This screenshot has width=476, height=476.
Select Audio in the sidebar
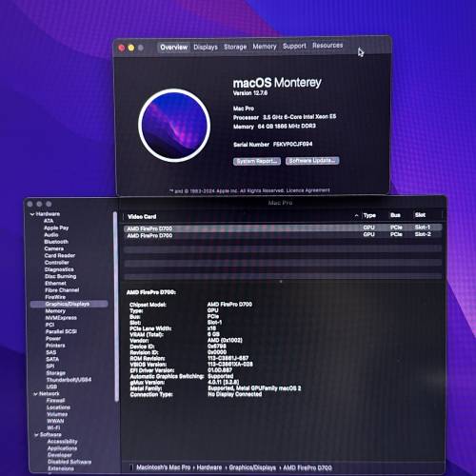tap(51, 235)
